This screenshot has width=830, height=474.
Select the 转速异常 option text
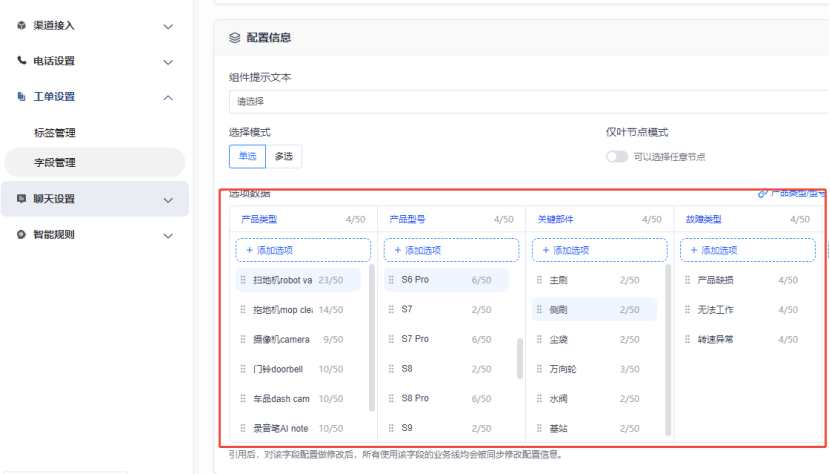[715, 339]
